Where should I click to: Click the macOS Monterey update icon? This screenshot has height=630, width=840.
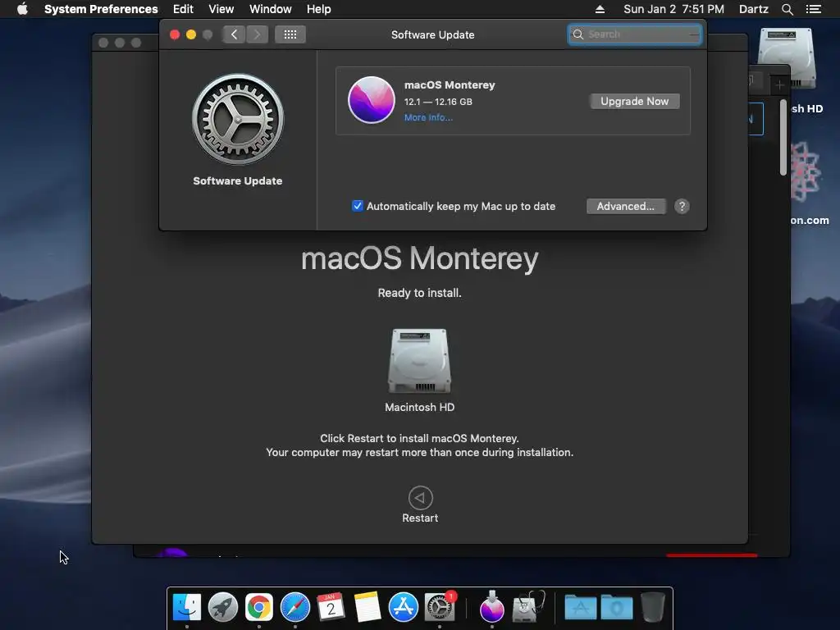pyautogui.click(x=372, y=100)
